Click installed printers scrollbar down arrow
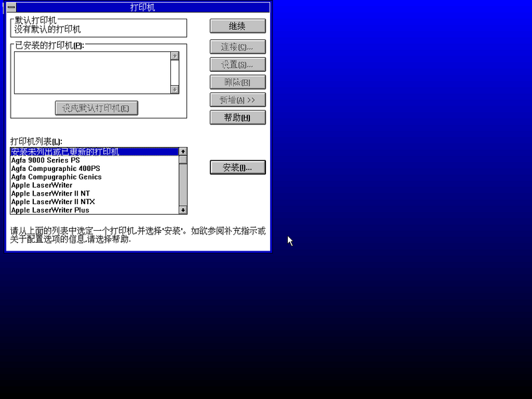Image resolution: width=532 pixels, height=399 pixels. (175, 90)
